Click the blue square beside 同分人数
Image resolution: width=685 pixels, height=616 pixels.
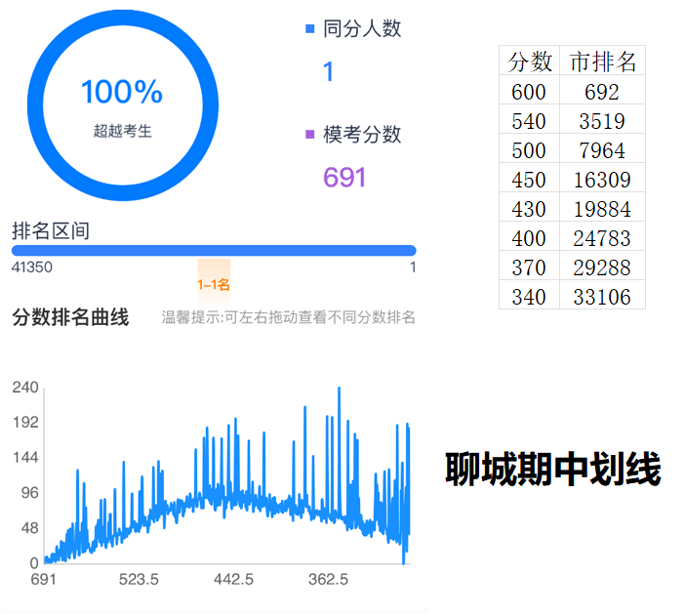310,29
